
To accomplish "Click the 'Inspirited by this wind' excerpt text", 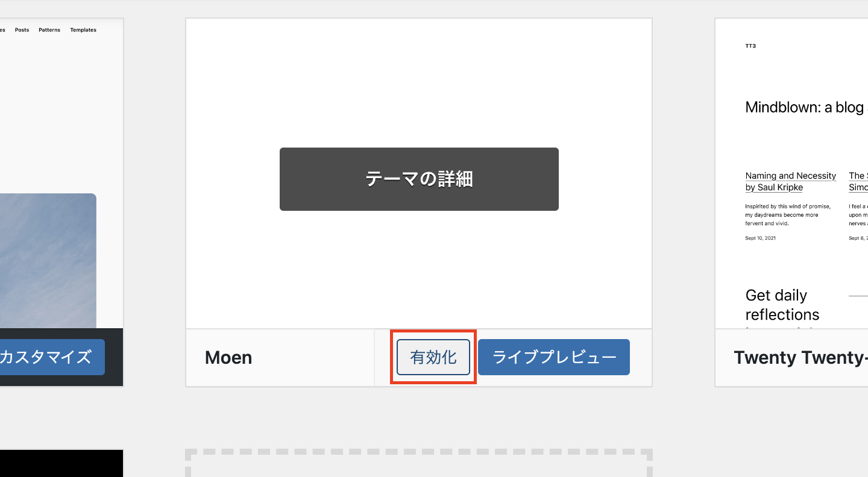I will [787, 214].
